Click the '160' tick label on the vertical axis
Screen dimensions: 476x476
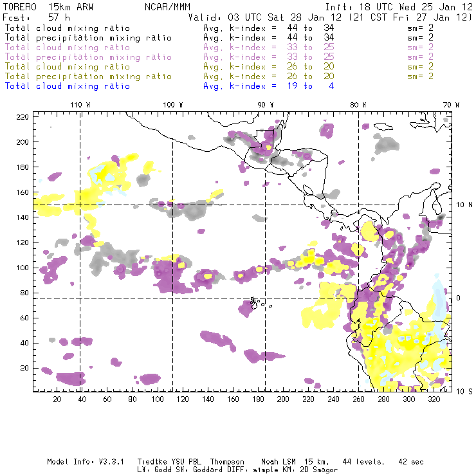23,192
